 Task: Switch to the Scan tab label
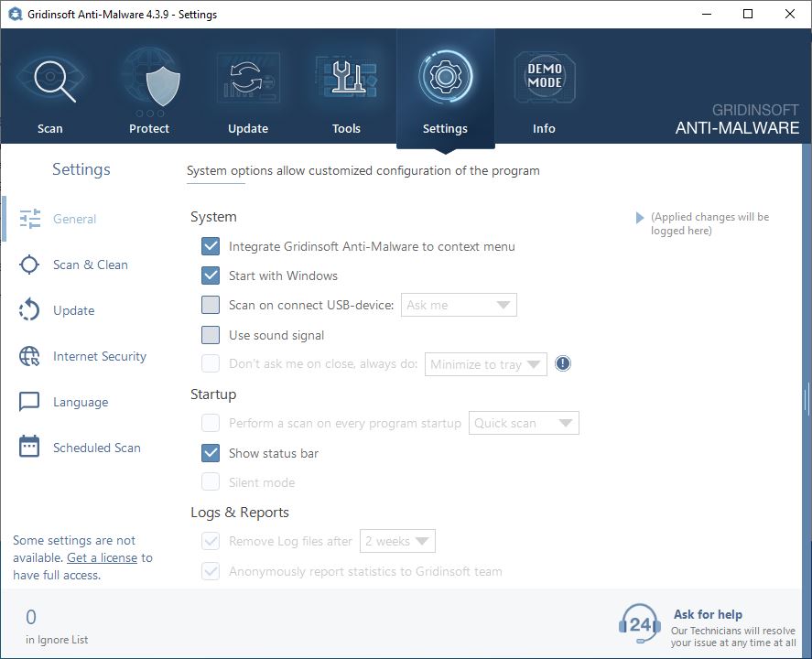49,128
